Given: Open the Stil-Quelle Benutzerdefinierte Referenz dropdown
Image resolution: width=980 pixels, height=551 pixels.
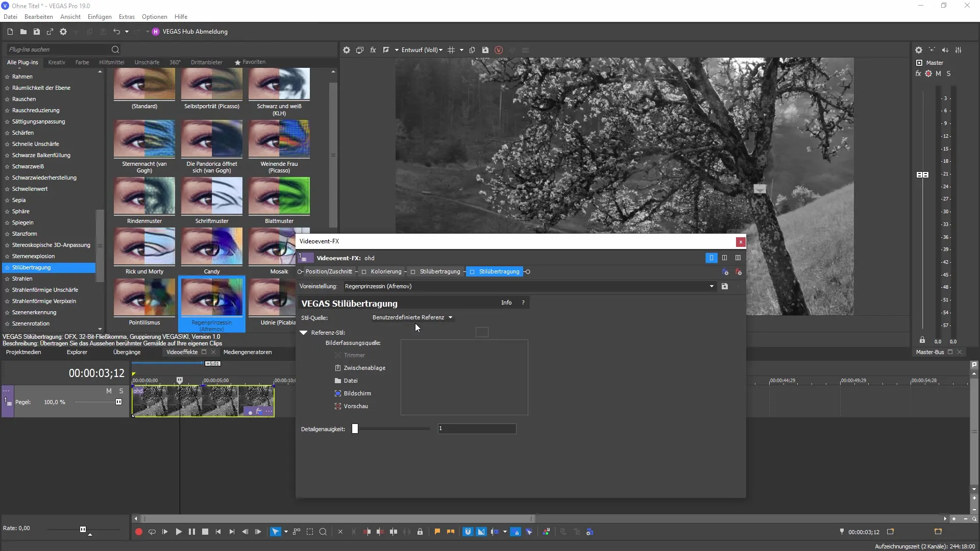Looking at the screenshot, I should pyautogui.click(x=412, y=317).
